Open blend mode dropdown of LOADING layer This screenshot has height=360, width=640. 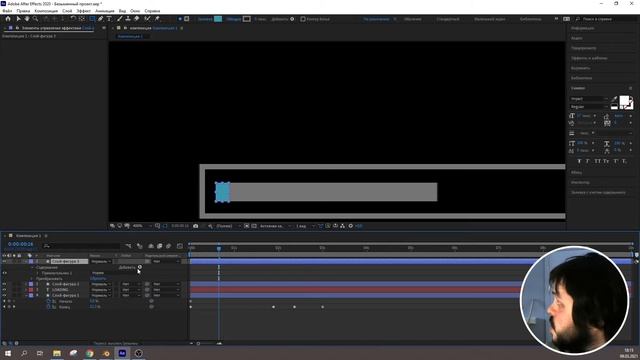(x=101, y=290)
